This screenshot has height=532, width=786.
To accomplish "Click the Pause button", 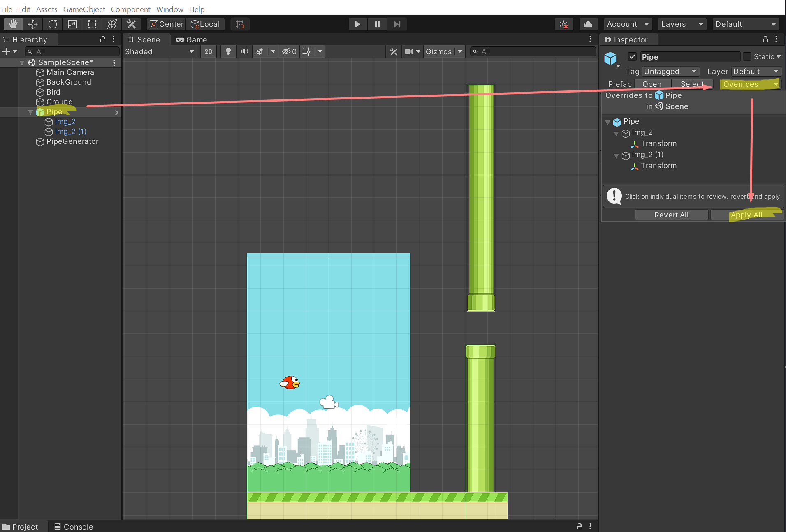I will [x=377, y=24].
